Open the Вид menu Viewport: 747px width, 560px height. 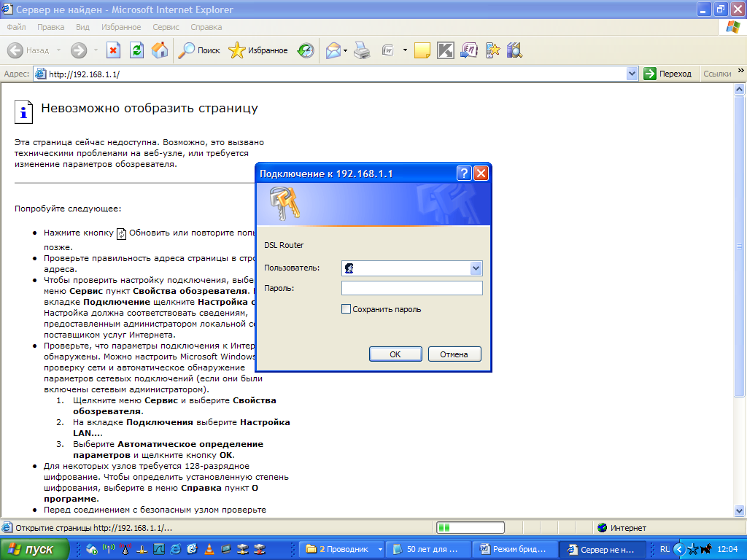click(x=82, y=27)
